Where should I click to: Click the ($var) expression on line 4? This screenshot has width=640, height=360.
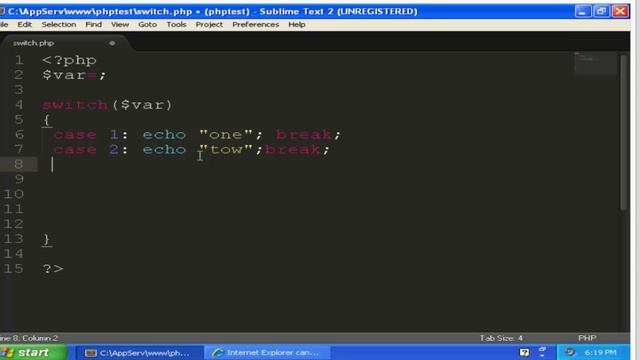point(142,105)
